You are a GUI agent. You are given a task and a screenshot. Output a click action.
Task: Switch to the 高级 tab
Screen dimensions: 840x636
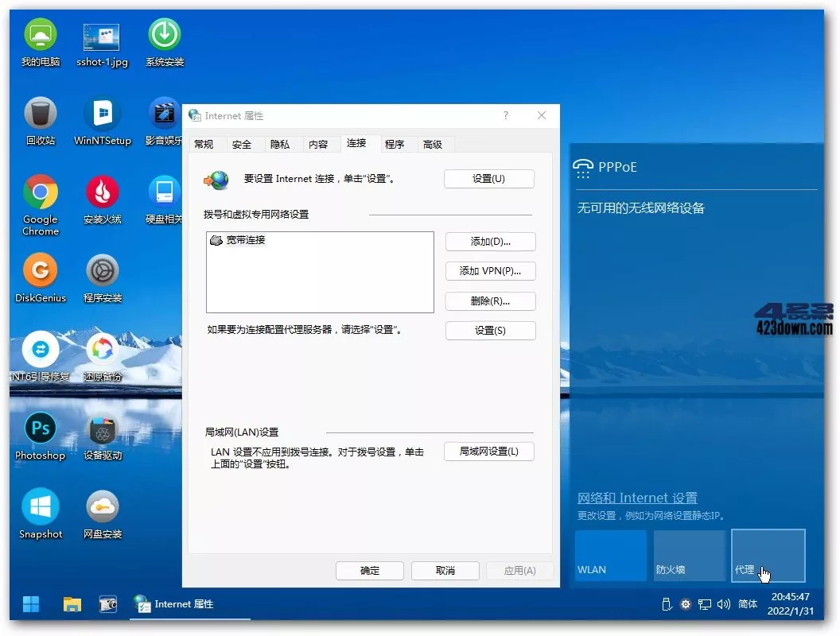(434, 144)
